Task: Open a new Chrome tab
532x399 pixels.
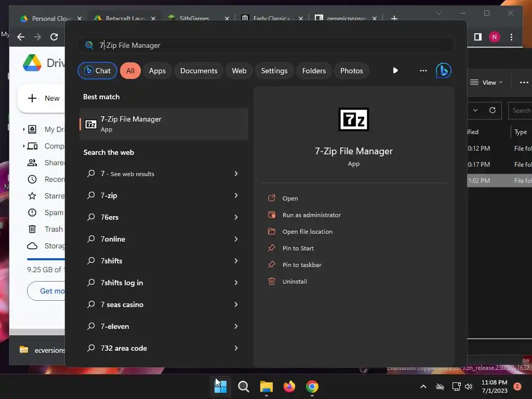Action: click(x=394, y=18)
